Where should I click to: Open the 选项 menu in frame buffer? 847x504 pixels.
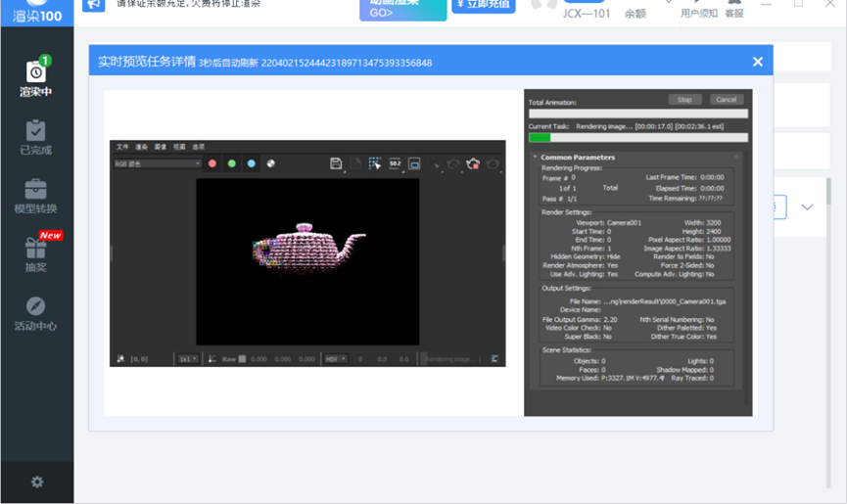pos(198,147)
